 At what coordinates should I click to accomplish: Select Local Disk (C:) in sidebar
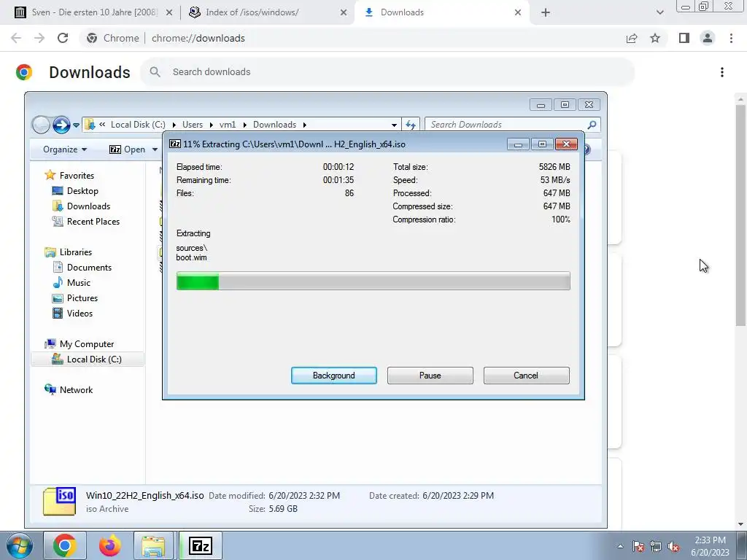(x=88, y=359)
